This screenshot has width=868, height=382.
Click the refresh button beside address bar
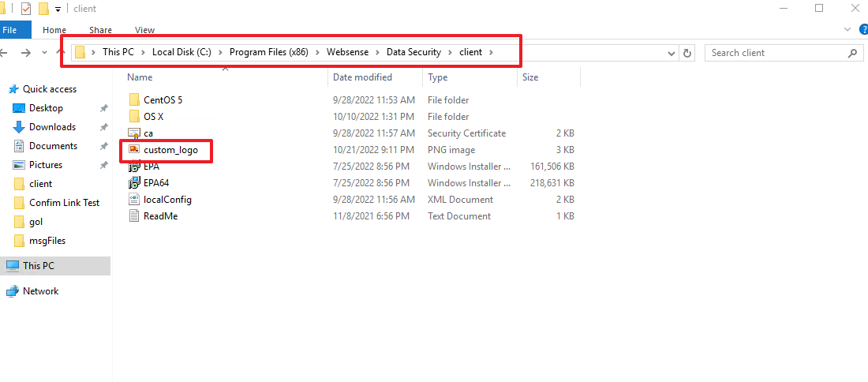[687, 53]
